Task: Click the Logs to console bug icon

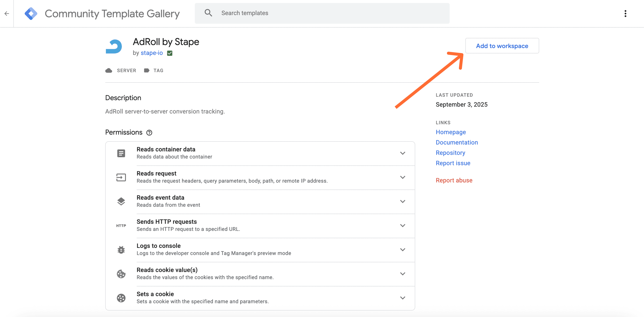Action: (x=121, y=250)
